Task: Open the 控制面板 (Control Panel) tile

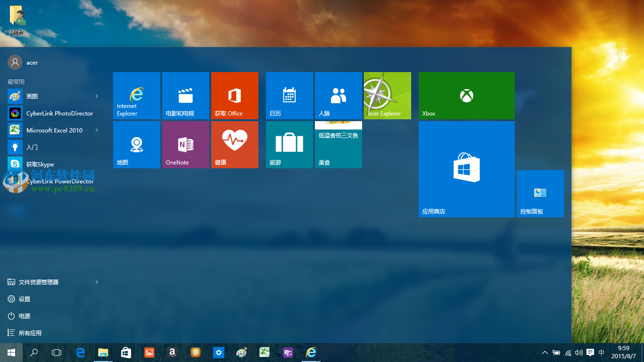Action: pyautogui.click(x=540, y=193)
